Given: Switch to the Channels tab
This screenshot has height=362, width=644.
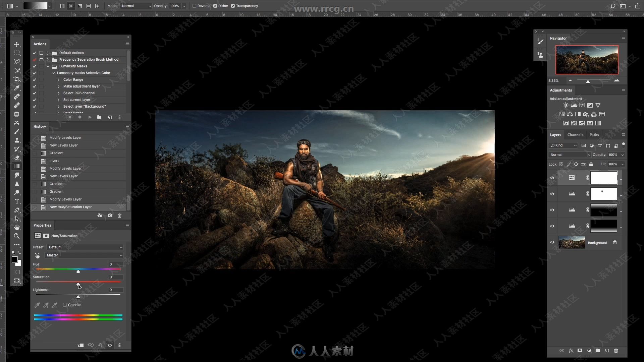Looking at the screenshot, I should [576, 134].
